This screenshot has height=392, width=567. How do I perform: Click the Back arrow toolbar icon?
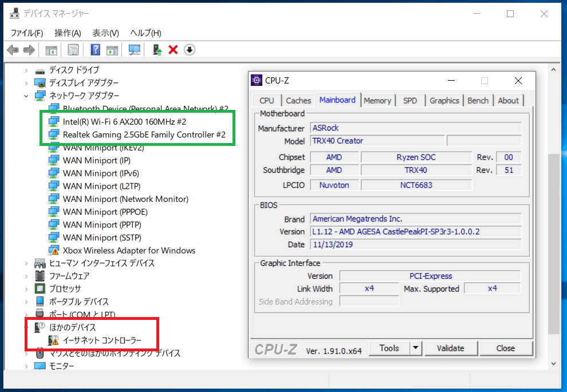[x=13, y=50]
